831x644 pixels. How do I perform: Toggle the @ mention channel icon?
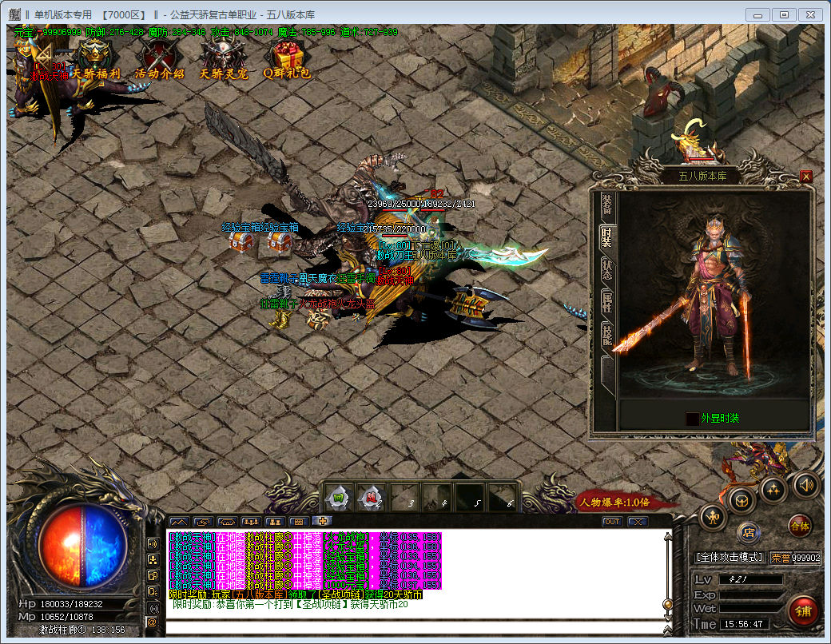[x=153, y=622]
